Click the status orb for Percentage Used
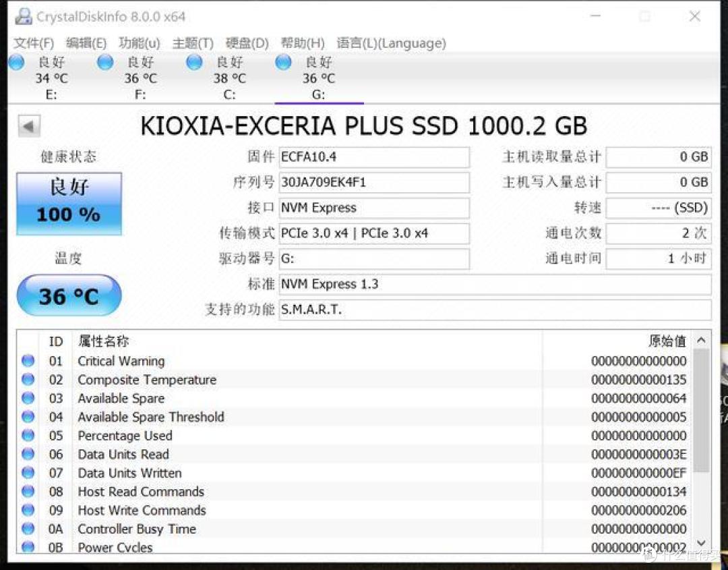This screenshot has width=728, height=570. (28, 435)
